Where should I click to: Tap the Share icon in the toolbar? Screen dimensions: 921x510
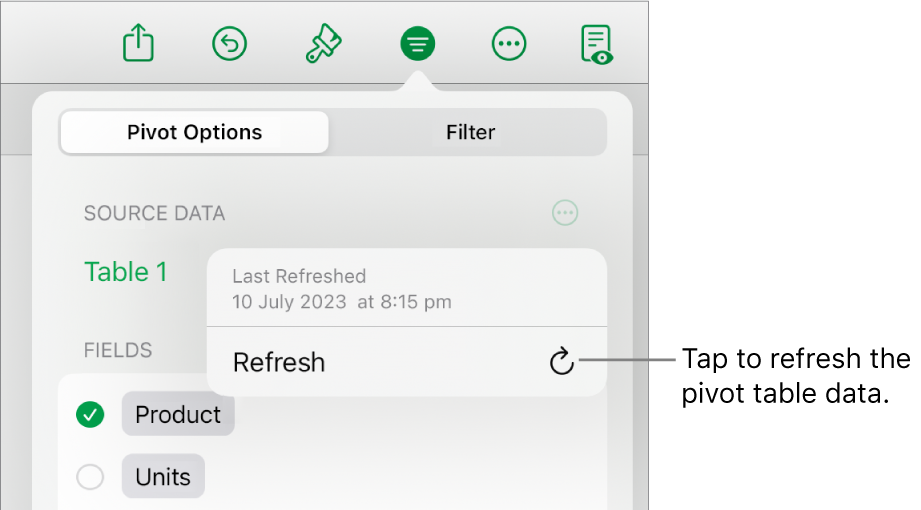pos(138,44)
